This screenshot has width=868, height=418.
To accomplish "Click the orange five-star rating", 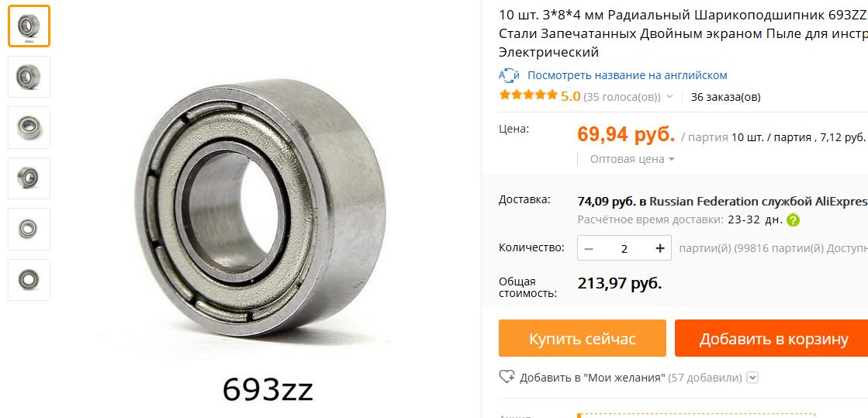I will 528,95.
